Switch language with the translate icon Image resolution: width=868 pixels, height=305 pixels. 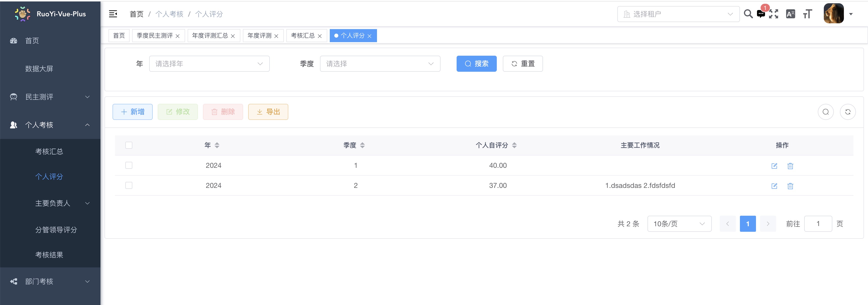790,14
